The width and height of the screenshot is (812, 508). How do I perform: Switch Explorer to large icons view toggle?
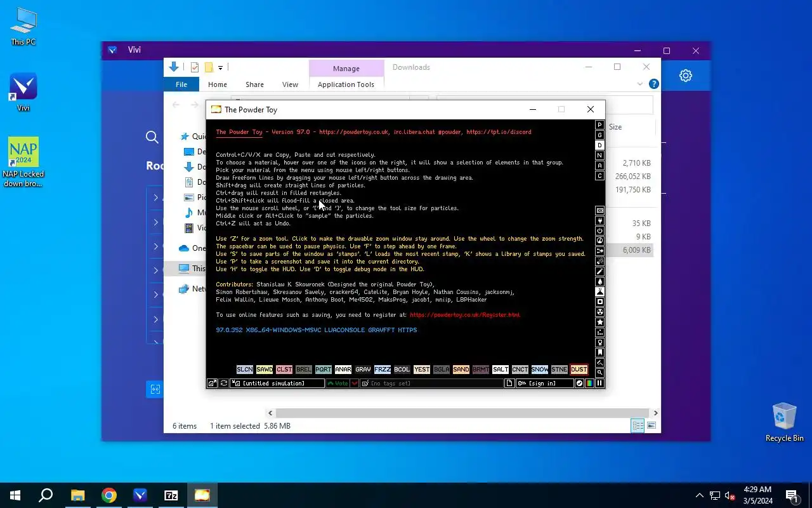point(652,425)
